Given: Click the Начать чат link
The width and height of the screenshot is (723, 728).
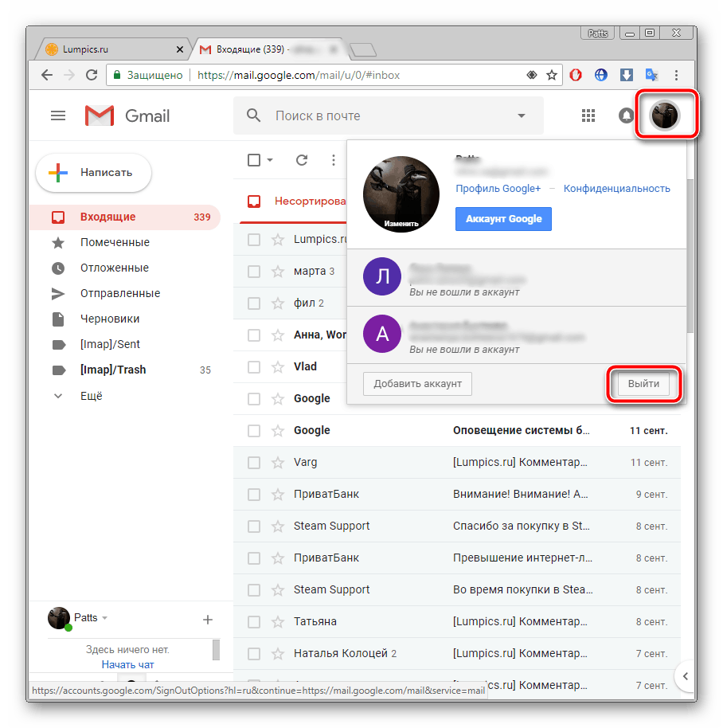Looking at the screenshot, I should pyautogui.click(x=127, y=664).
